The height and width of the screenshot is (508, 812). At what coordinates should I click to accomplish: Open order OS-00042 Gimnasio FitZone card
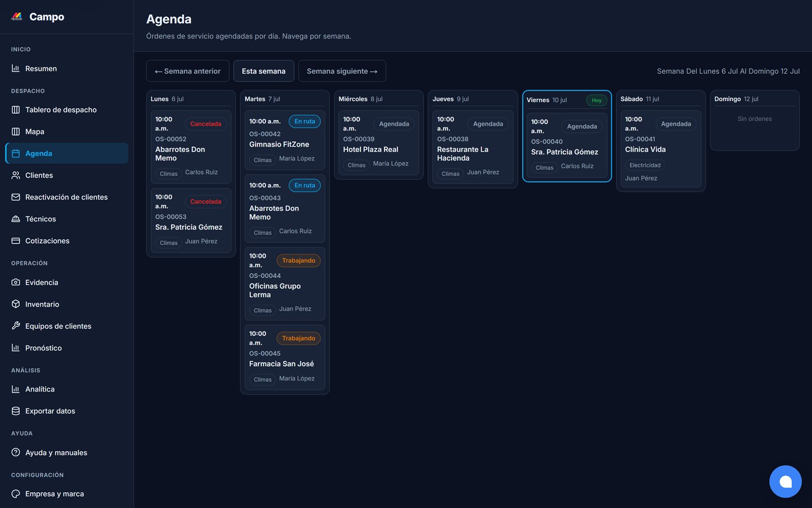pos(285,140)
